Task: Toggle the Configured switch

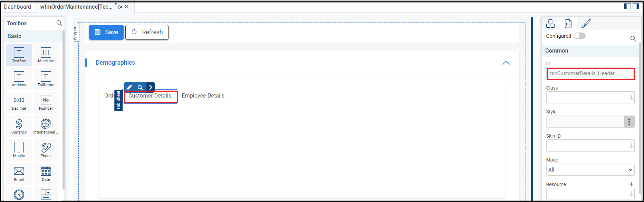Action: (579, 36)
